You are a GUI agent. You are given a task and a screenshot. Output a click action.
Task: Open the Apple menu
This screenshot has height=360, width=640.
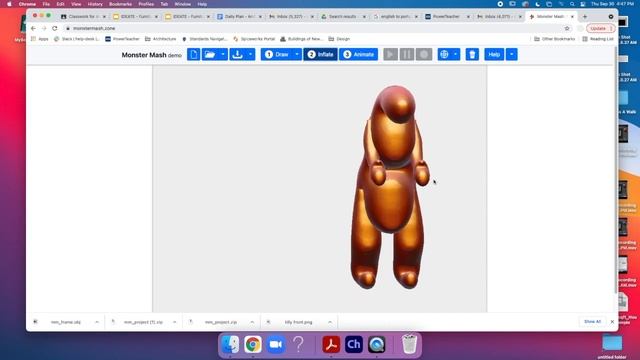tap(9, 4)
